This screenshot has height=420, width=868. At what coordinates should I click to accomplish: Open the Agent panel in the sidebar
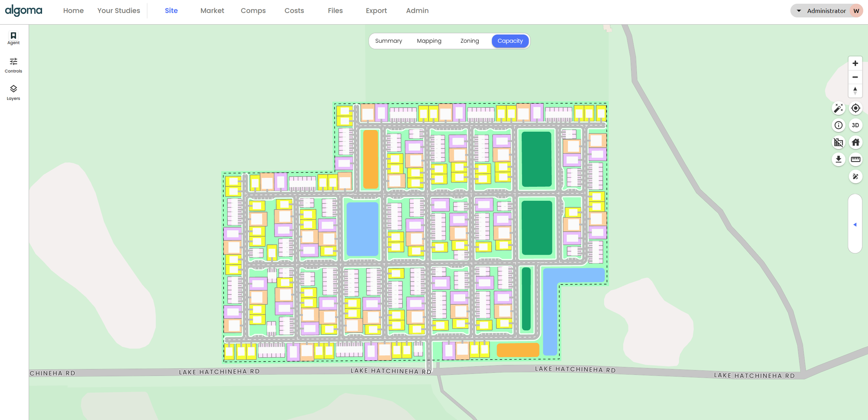click(x=13, y=38)
